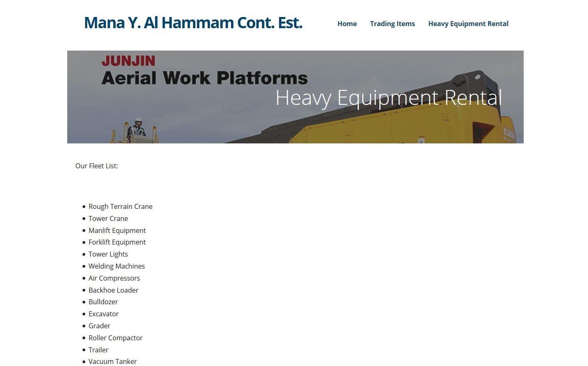
Task: Click the 'Forklift Equipment' list item
Action: click(x=117, y=242)
